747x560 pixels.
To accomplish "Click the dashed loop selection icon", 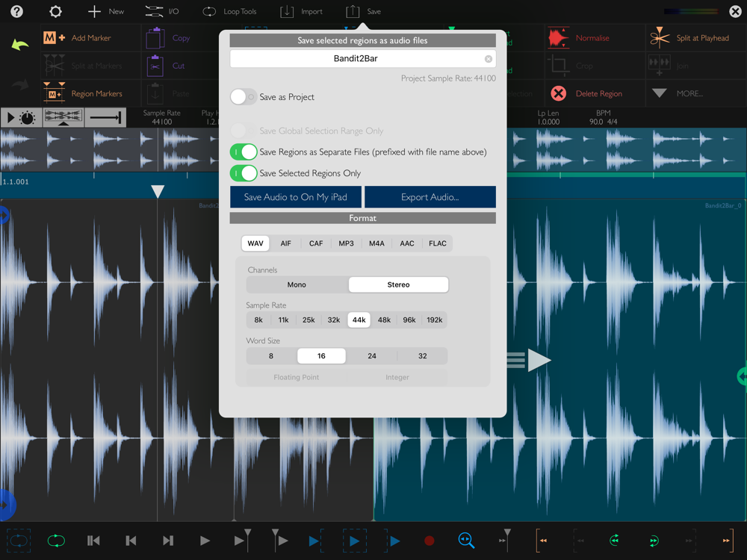I will pyautogui.click(x=19, y=541).
